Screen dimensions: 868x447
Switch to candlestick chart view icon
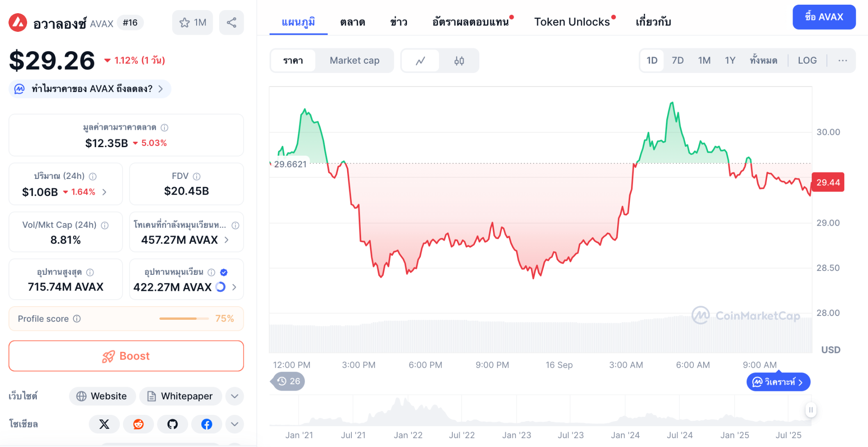459,61
